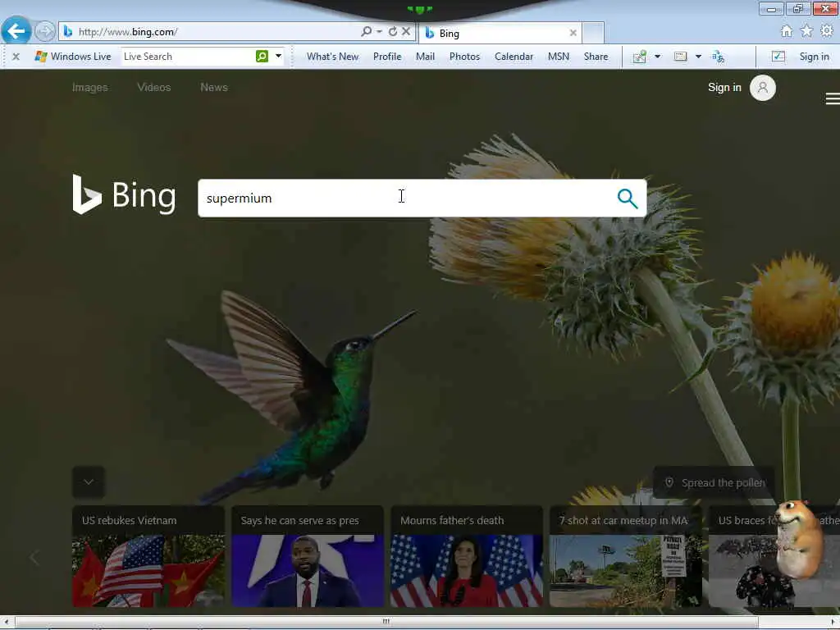
Task: Expand dropdown next to email card icon
Action: tap(698, 57)
